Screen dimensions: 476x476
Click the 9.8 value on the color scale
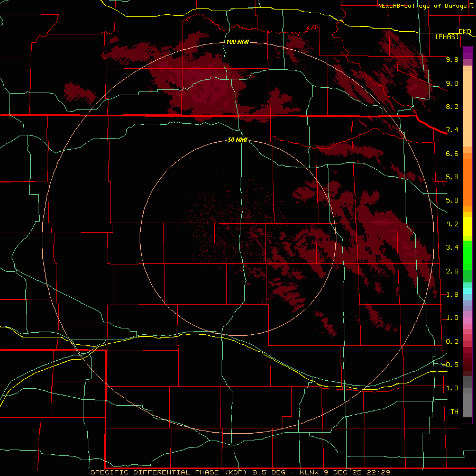pyautogui.click(x=452, y=59)
